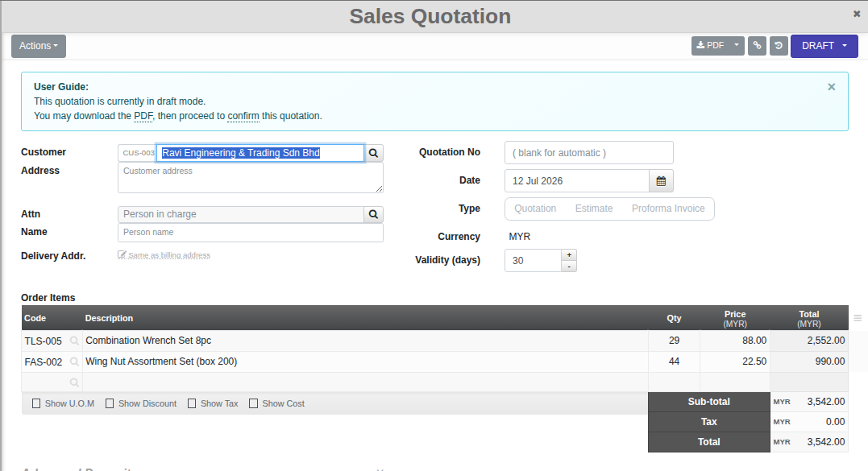The width and height of the screenshot is (868, 471).
Task: Enable Show Cost checkbox
Action: point(254,403)
